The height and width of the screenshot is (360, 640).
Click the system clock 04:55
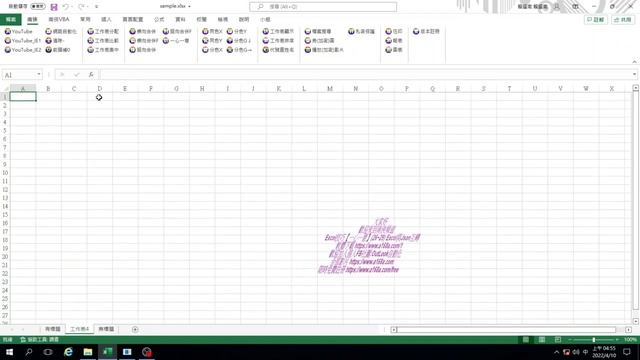[604, 349]
